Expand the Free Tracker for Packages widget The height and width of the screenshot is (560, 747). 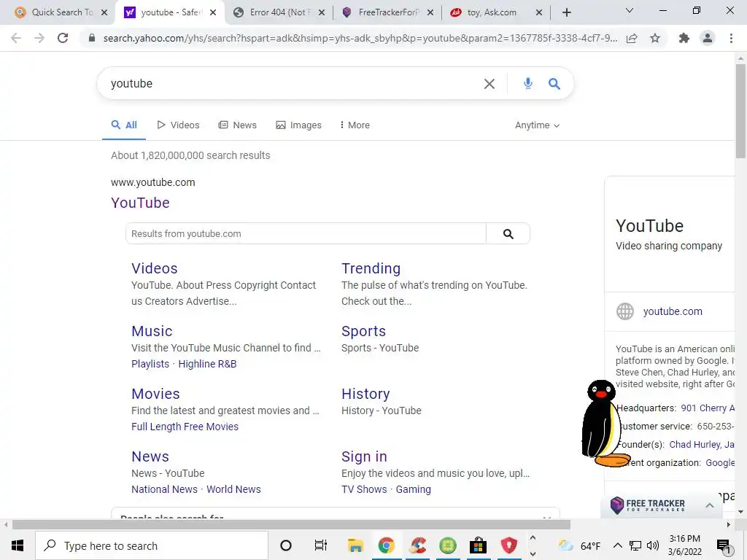(709, 506)
